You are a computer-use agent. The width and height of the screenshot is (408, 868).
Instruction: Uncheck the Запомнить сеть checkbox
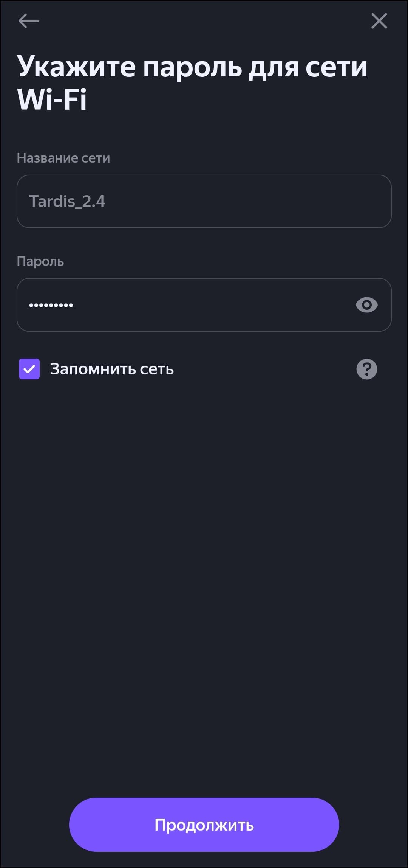29,369
